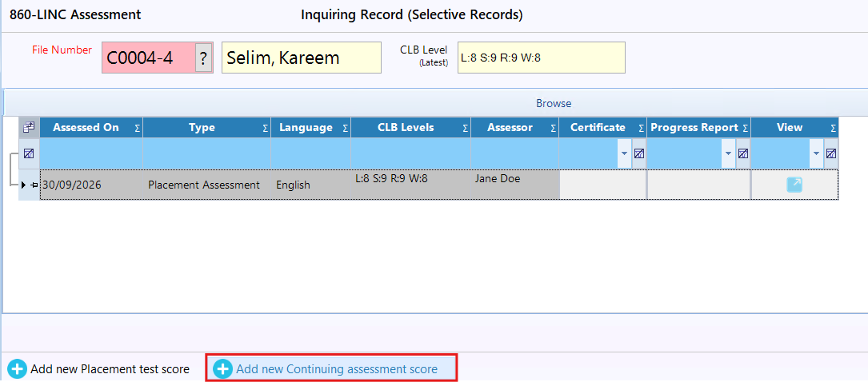The width and height of the screenshot is (868, 382).
Task: Click the CLB Levels filter cell
Action: pos(410,153)
